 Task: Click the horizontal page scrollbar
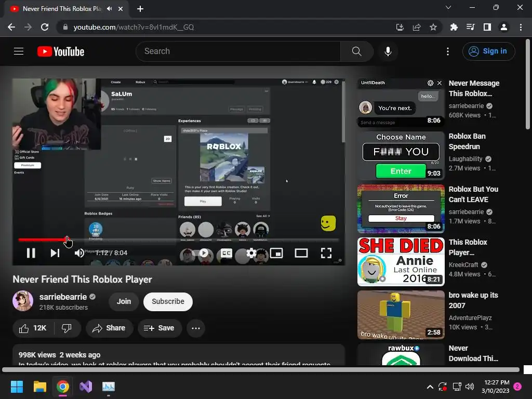click(261, 369)
